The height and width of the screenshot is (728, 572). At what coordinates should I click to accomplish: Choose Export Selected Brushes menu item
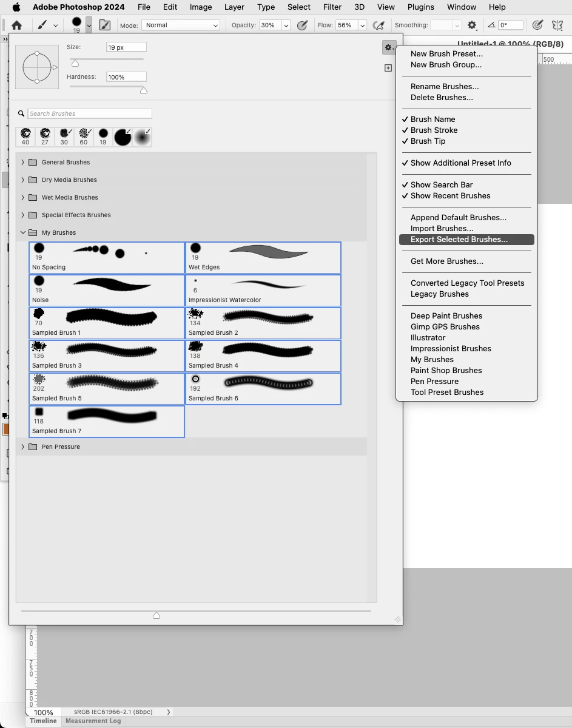(x=466, y=240)
